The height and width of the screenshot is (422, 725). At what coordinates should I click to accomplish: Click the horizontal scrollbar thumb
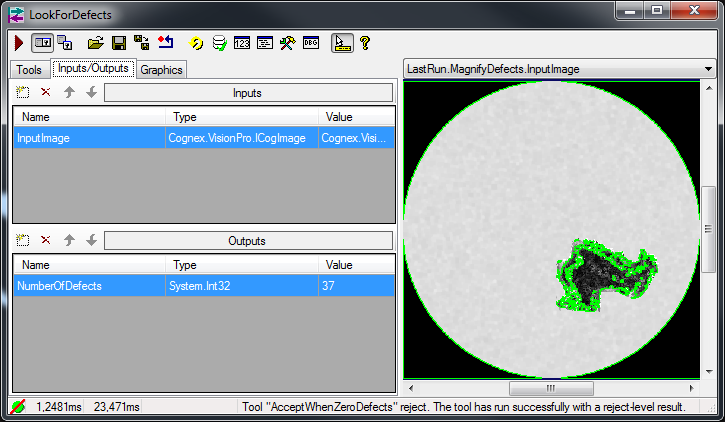click(x=551, y=388)
